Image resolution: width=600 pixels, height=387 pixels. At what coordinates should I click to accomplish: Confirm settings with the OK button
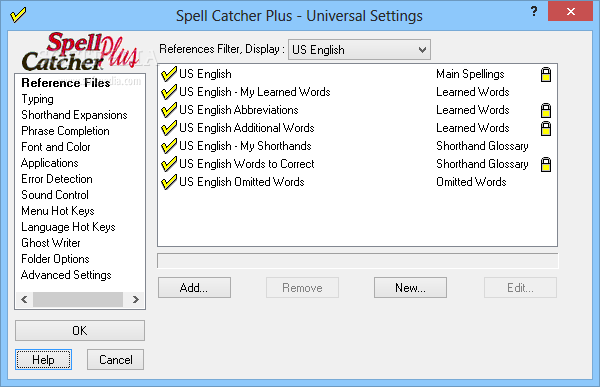80,330
